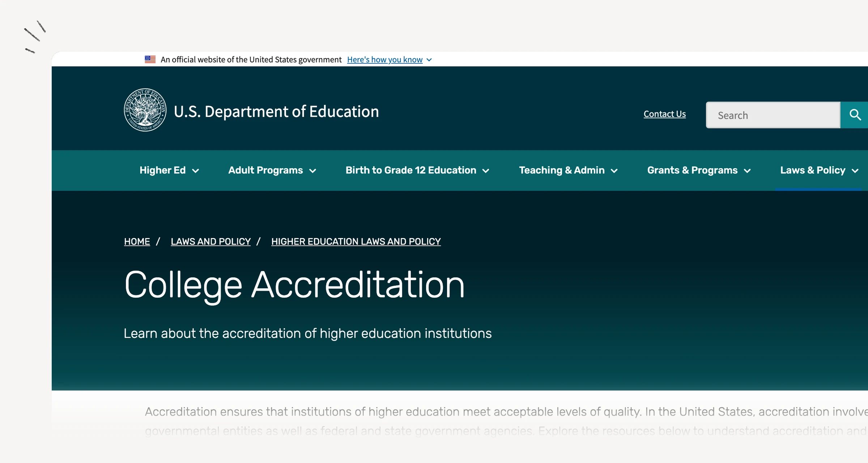
Task: Expand Birth to Grade 12 Education menu
Action: coord(417,170)
